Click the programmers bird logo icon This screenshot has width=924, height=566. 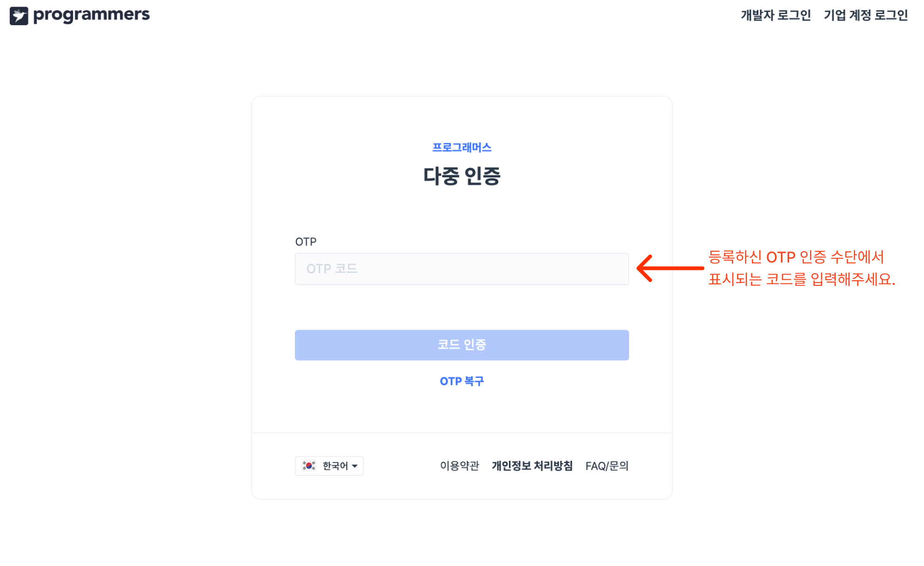coord(19,16)
